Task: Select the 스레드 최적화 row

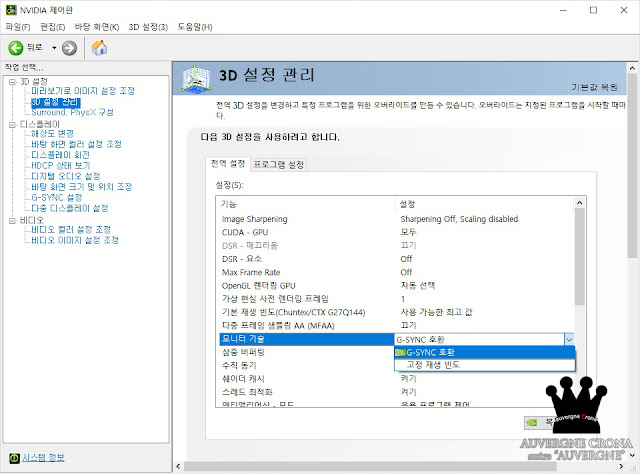Action: (395, 392)
